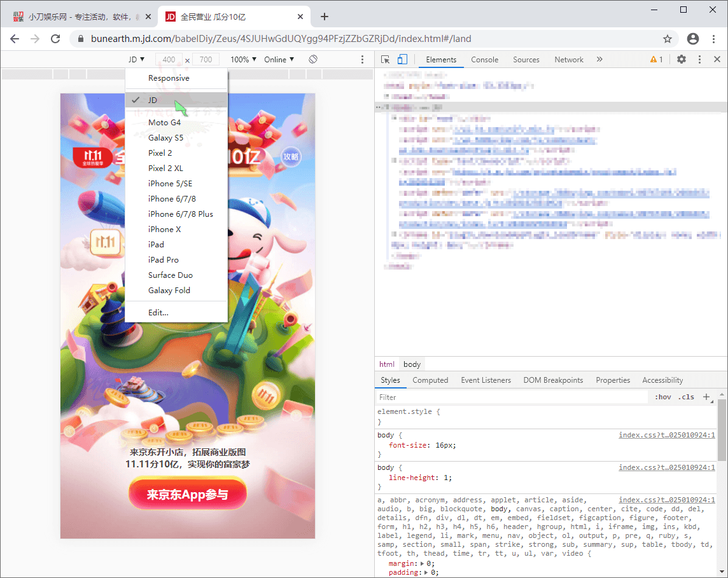728x578 pixels.
Task: Open the index.css link for font-size rule
Action: tap(667, 436)
